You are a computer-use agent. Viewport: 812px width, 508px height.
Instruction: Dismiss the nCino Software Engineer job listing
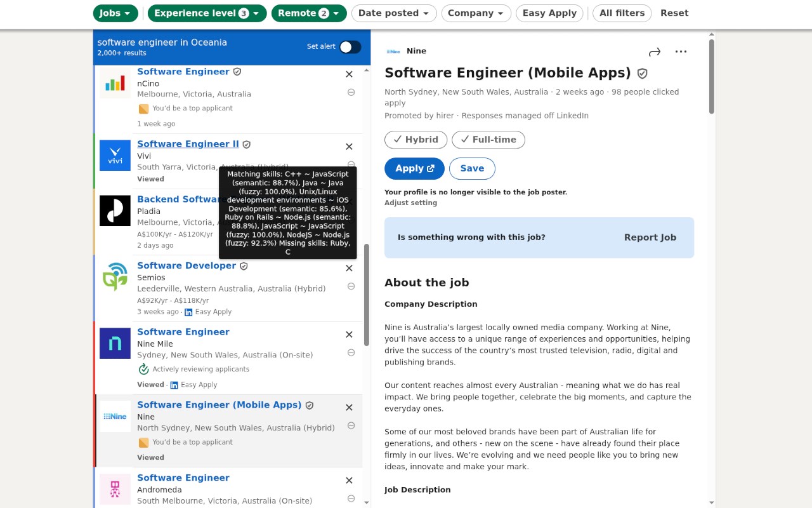(x=349, y=74)
